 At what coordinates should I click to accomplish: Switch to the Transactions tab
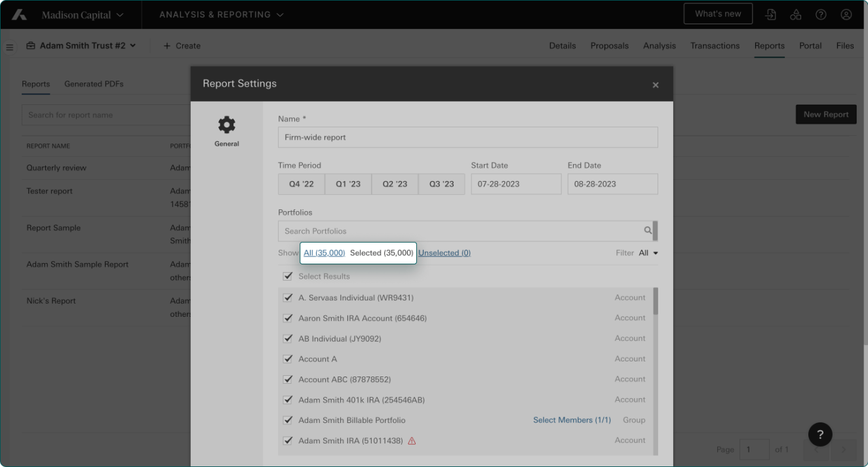pyautogui.click(x=715, y=46)
